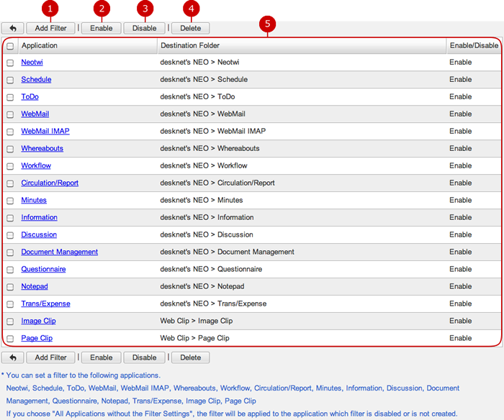
Task: Click the top back arrow button
Action: [x=12, y=28]
